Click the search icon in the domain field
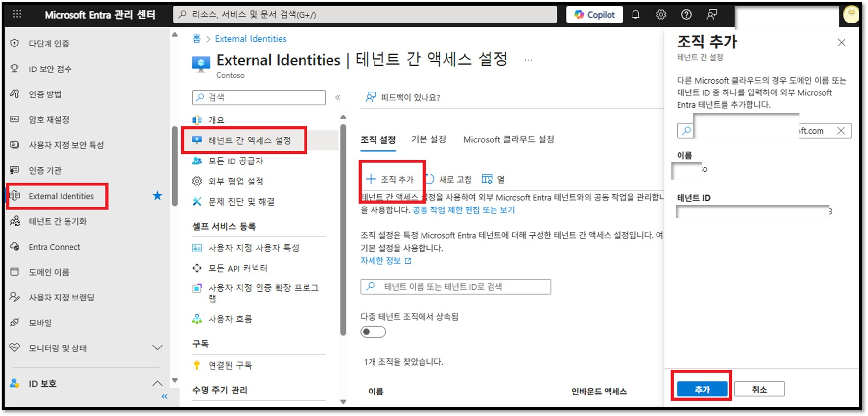The image size is (868, 416). tap(686, 131)
